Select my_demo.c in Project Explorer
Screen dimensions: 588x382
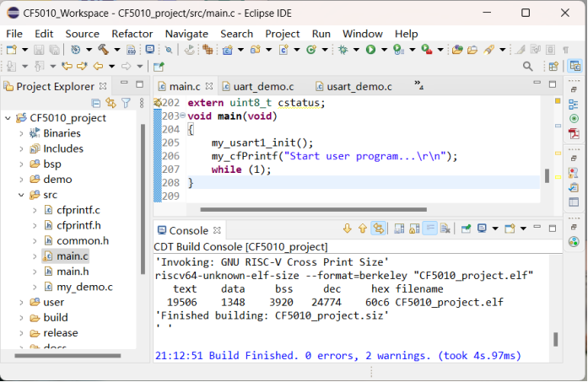[84, 287]
